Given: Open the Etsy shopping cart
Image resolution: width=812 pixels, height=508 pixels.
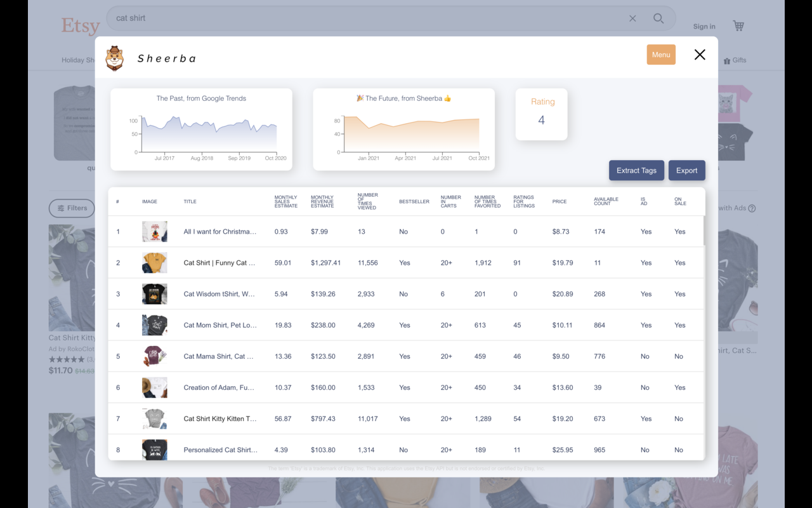Looking at the screenshot, I should 738,26.
